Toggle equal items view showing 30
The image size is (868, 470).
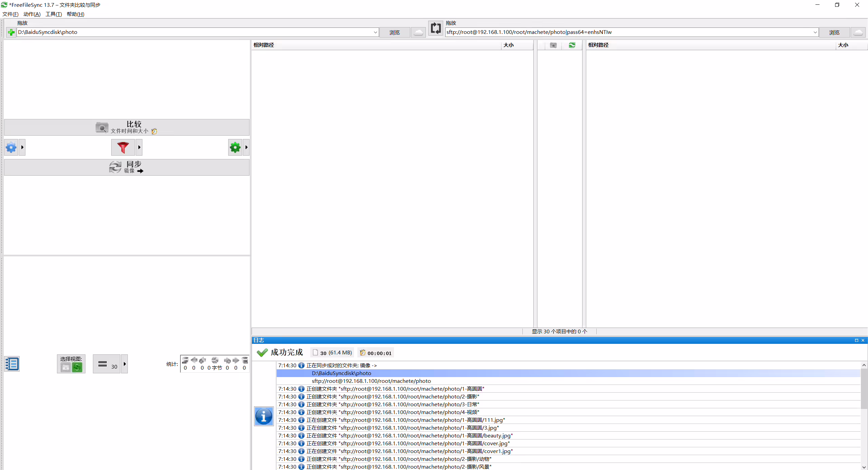tap(107, 364)
